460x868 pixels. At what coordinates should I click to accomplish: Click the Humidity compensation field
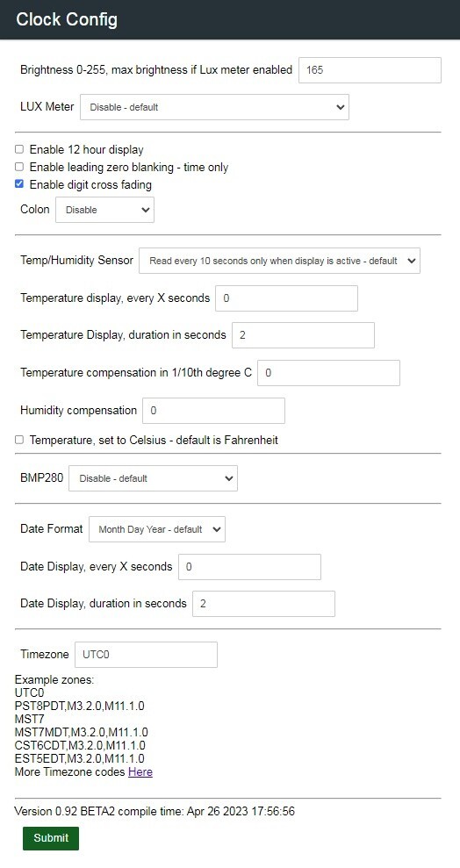tap(213, 411)
